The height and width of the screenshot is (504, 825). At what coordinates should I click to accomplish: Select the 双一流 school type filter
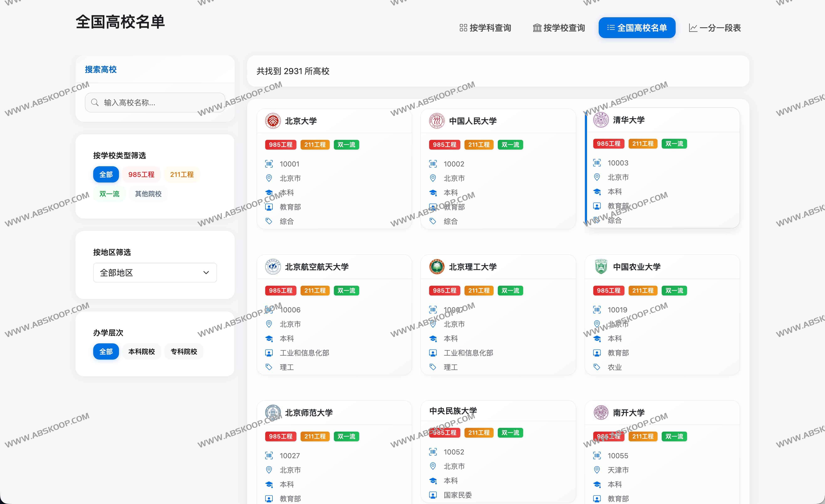109,194
